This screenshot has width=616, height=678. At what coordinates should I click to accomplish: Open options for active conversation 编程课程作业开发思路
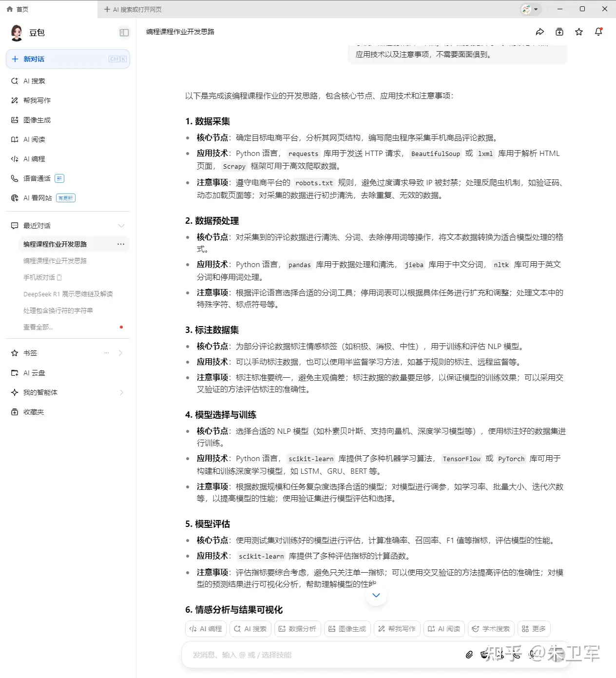(x=121, y=244)
